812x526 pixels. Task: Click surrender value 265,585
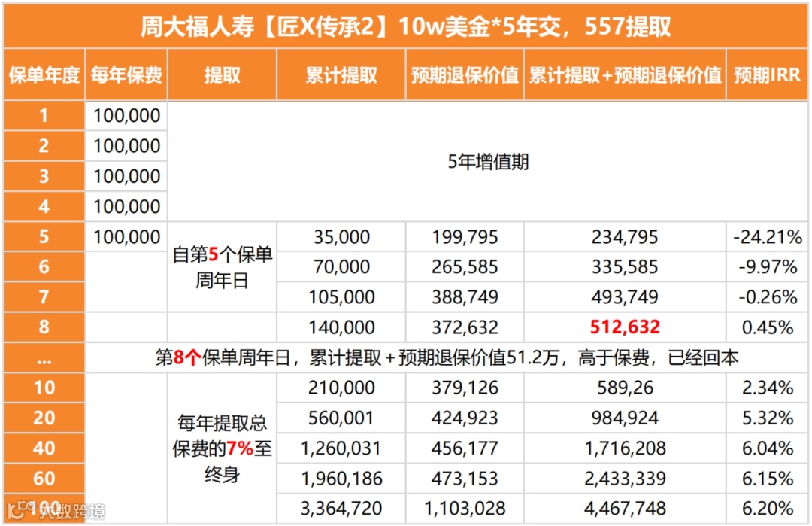pyautogui.click(x=465, y=267)
